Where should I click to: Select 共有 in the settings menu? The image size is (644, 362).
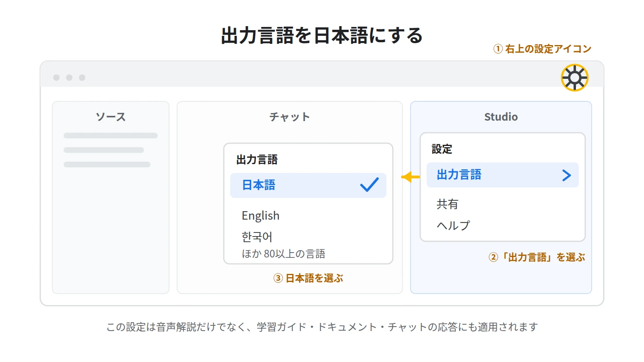coord(447,204)
